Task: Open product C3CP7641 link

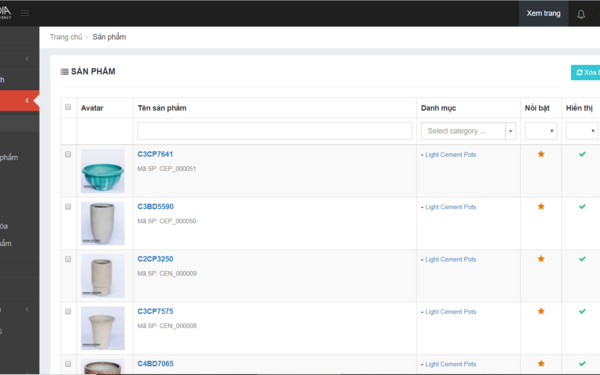Action: tap(155, 154)
